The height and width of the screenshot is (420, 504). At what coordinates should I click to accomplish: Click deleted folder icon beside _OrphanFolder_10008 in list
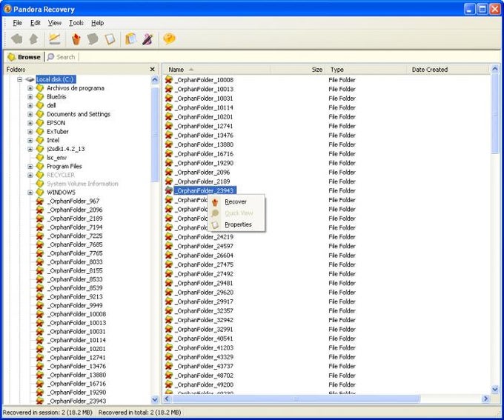tap(169, 80)
